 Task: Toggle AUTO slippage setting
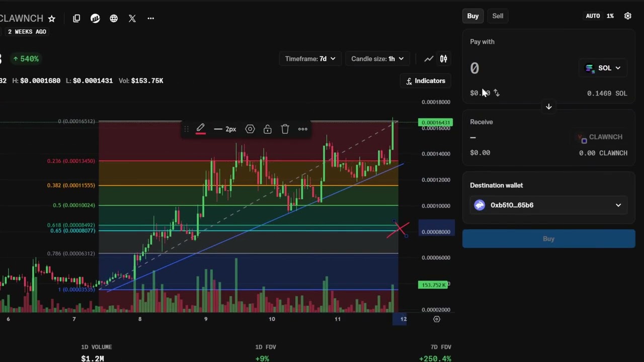[x=593, y=16]
